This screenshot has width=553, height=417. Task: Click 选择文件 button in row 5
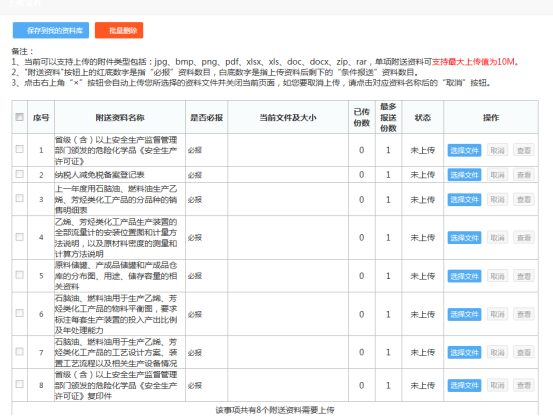pyautogui.click(x=464, y=276)
